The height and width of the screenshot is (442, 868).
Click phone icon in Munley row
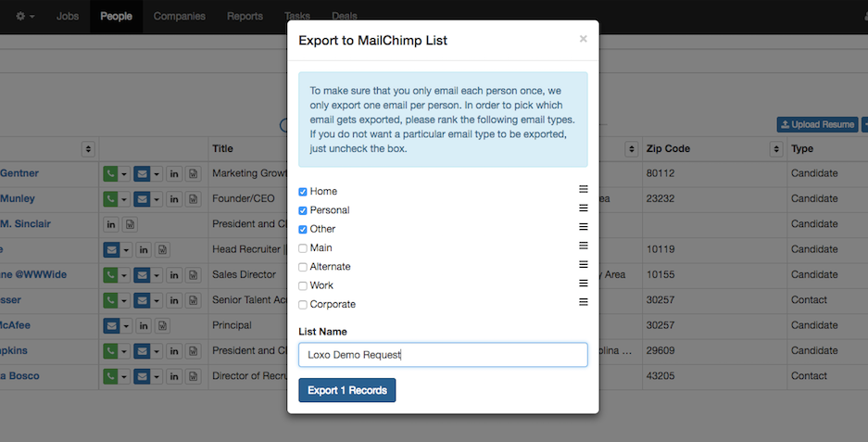click(110, 199)
